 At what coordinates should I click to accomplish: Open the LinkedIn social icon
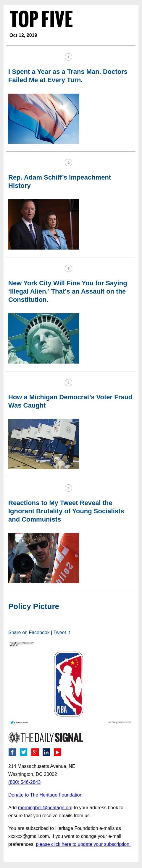tap(46, 752)
